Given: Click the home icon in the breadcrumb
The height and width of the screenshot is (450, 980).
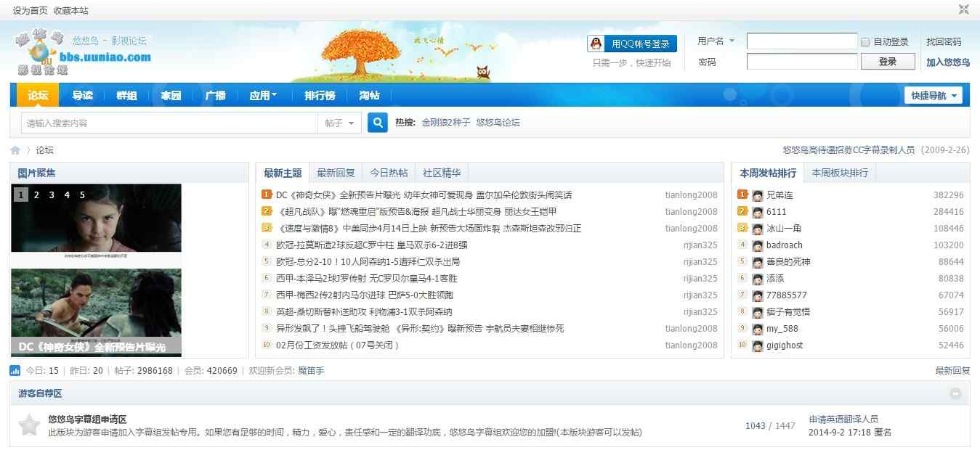Looking at the screenshot, I should (x=15, y=150).
